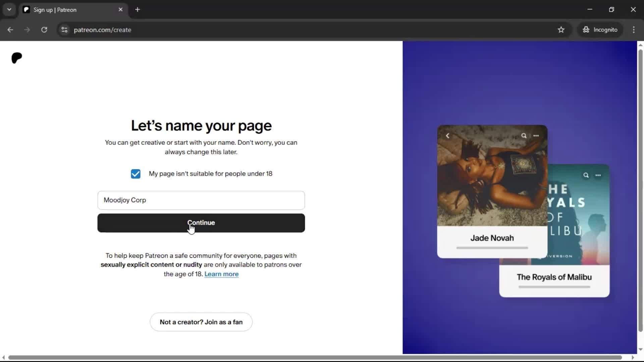Click the three-dot icon on Royals of Malibu card

point(598,175)
